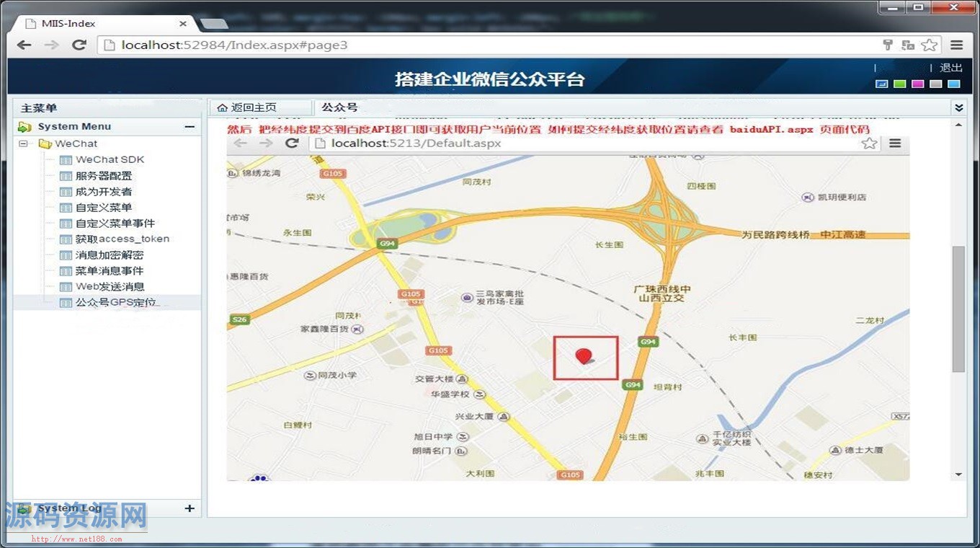Open Web发送消息 in the tree
Image resolution: width=980 pixels, height=548 pixels.
pos(110,286)
